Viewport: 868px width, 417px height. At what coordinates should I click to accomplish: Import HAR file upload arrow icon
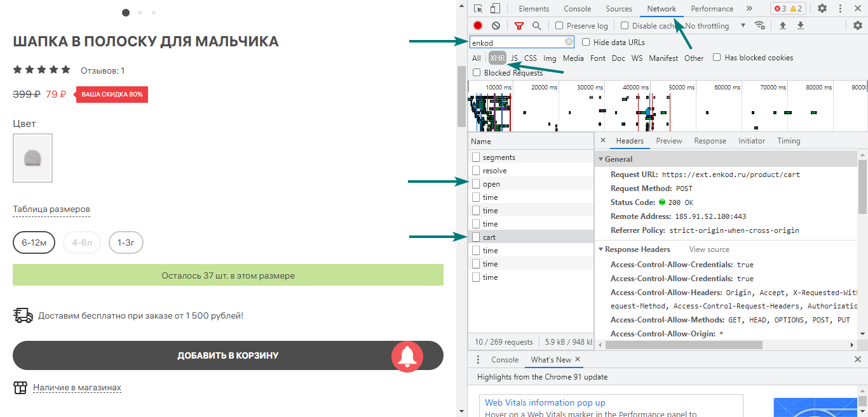click(x=783, y=25)
